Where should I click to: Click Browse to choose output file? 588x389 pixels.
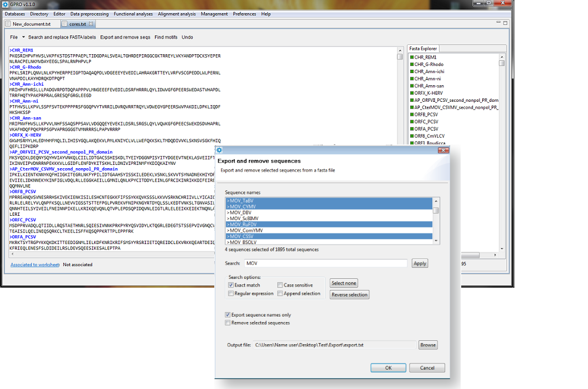[427, 345]
